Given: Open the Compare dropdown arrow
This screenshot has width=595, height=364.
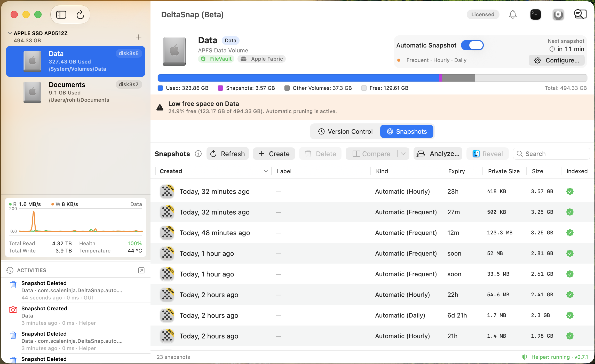Looking at the screenshot, I should (403, 154).
